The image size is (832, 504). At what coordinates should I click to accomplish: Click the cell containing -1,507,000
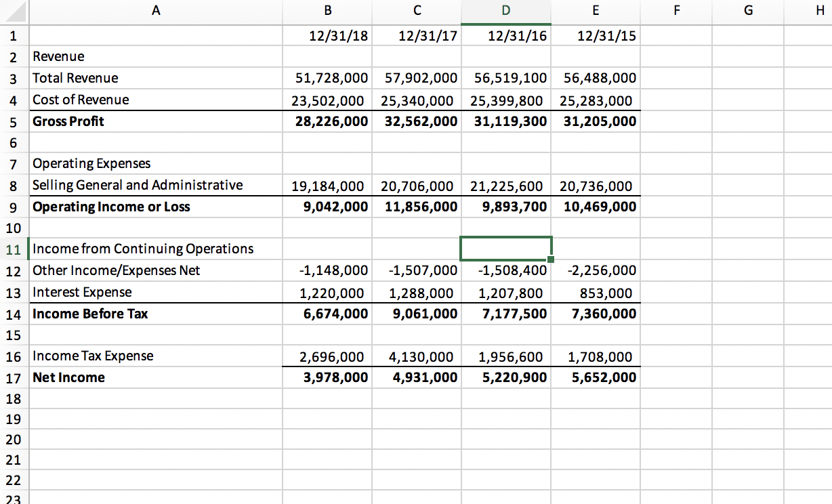417,270
